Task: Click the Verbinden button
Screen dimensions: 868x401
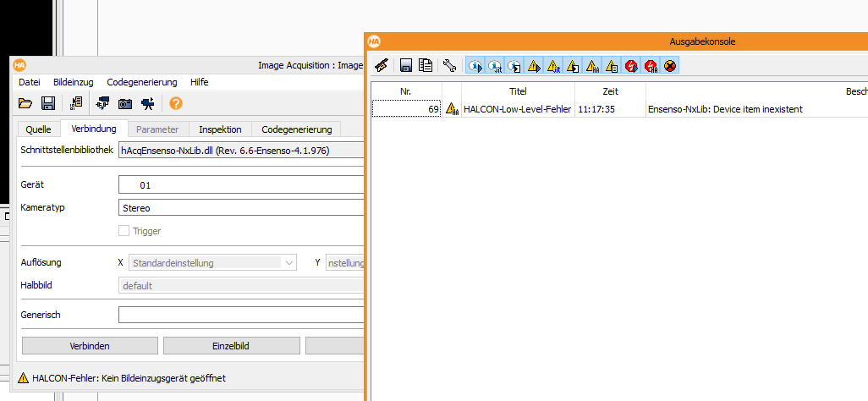Action: click(90, 346)
